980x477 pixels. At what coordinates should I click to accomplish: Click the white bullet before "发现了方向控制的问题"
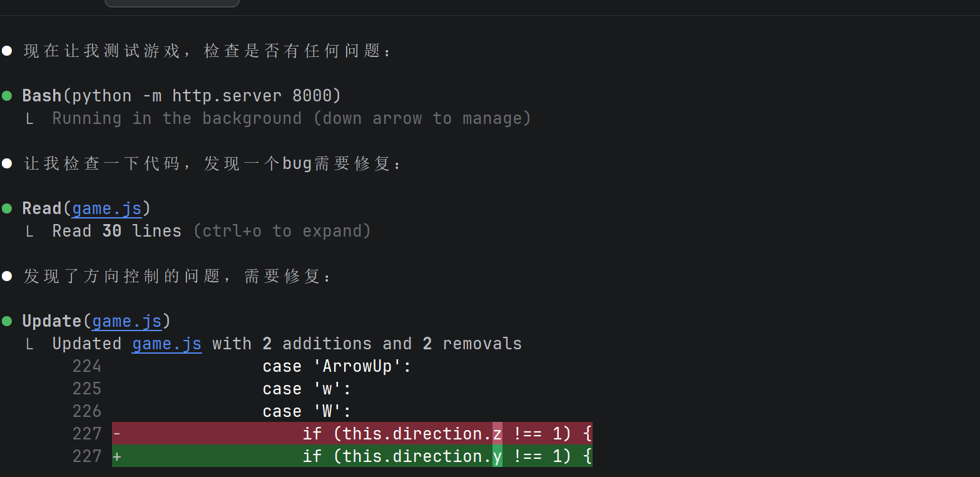coord(7,276)
